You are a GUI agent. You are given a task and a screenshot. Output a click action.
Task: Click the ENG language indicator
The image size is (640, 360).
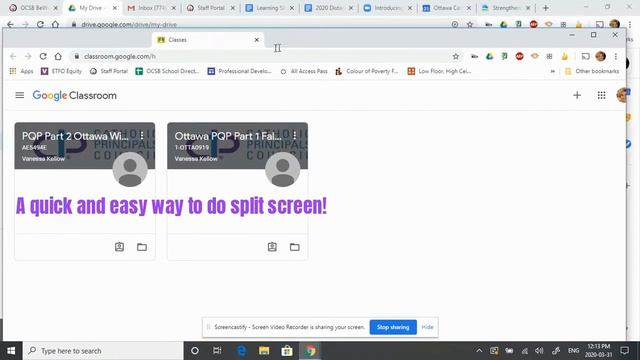coord(573,351)
